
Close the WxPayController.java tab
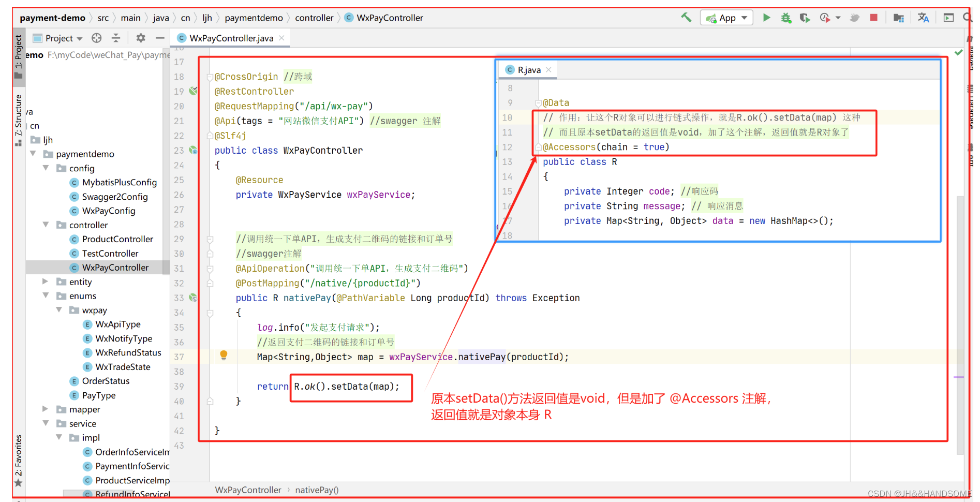click(x=281, y=38)
